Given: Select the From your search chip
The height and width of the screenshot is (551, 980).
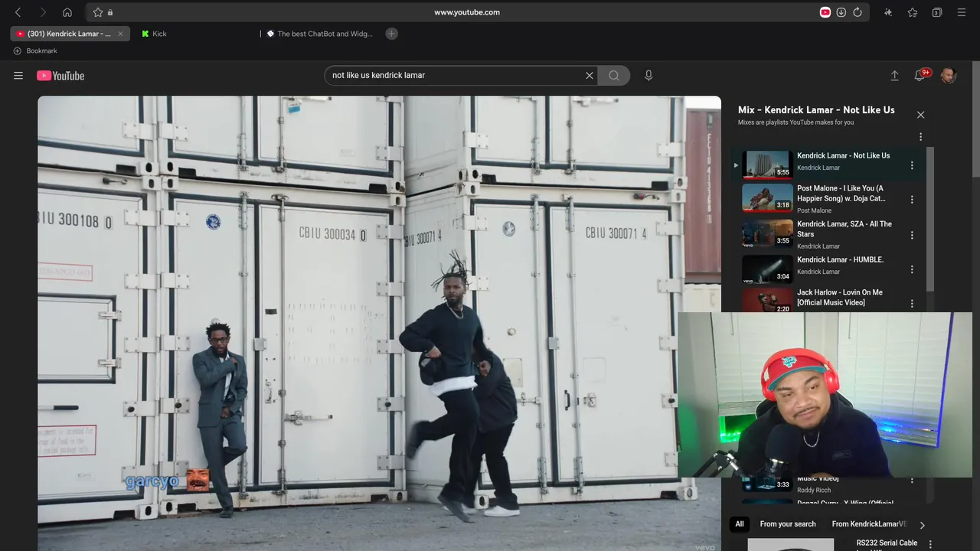Looking at the screenshot, I should point(787,524).
